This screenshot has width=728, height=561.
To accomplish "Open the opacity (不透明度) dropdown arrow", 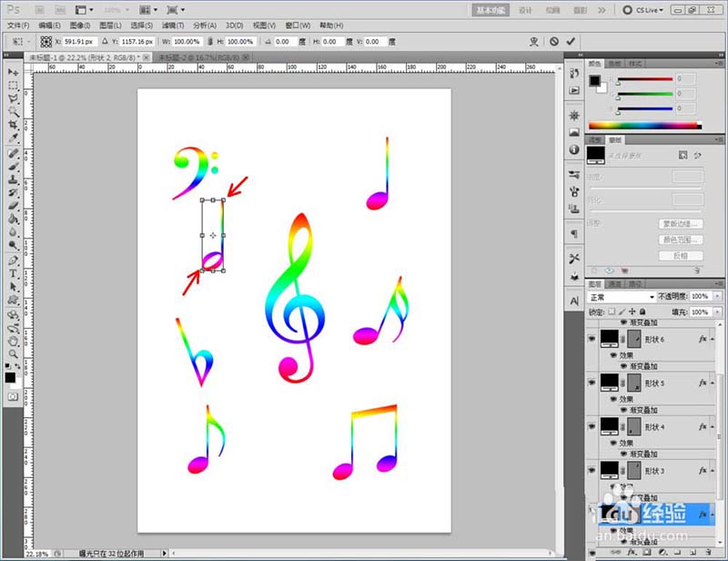I will (x=716, y=297).
